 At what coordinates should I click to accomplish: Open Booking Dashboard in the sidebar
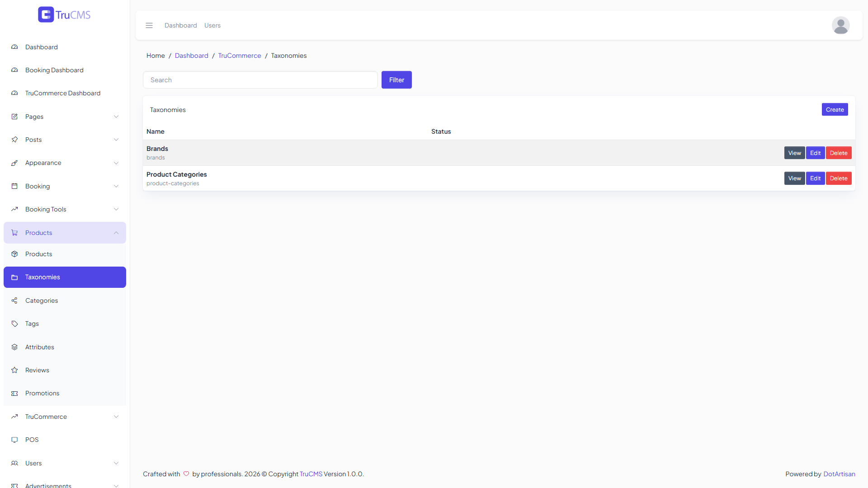[x=65, y=70]
